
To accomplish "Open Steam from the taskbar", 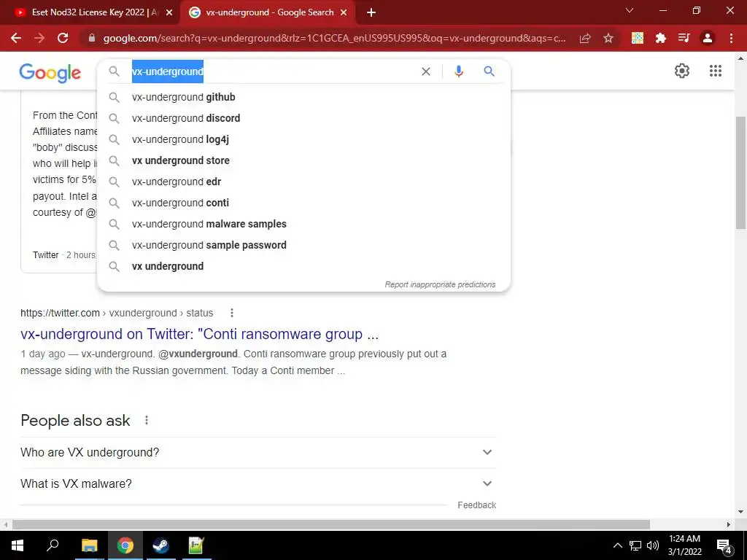I will tap(160, 545).
